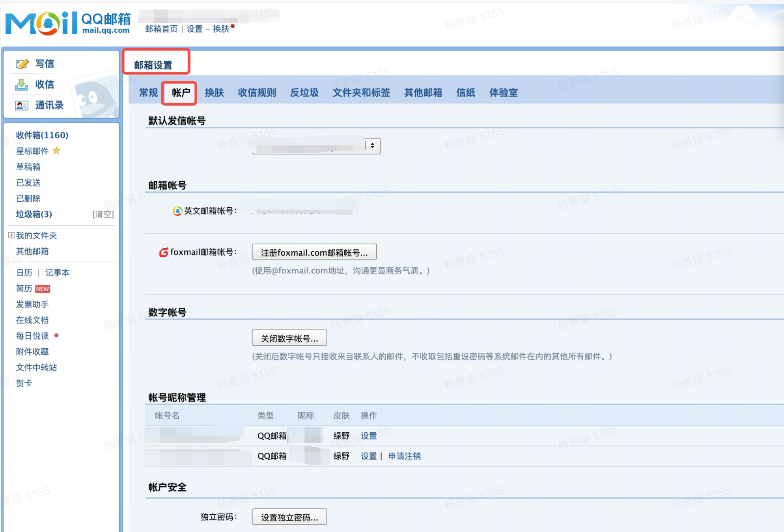Click the contacts card icon
The width and height of the screenshot is (784, 532).
[21, 105]
